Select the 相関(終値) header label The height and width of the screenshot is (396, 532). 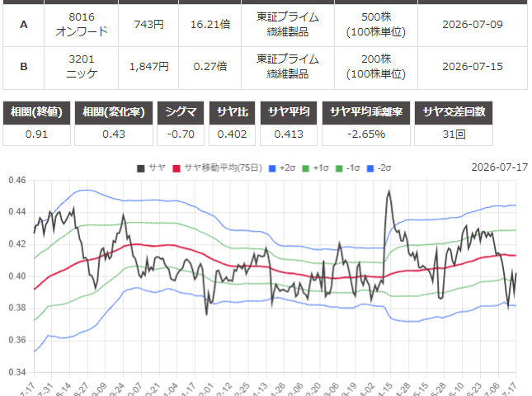pos(36,112)
